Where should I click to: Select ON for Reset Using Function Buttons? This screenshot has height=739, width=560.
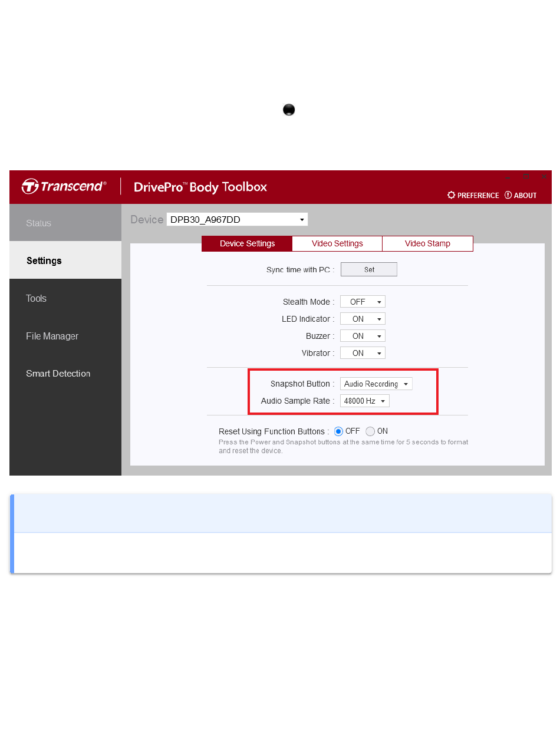(x=370, y=431)
